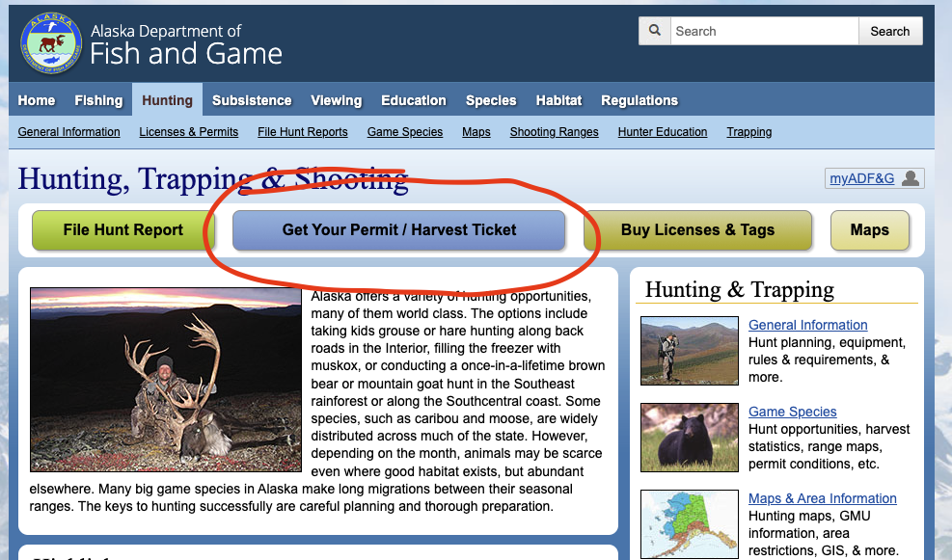
Task: Open the Subsistence tab
Action: pyautogui.click(x=252, y=100)
